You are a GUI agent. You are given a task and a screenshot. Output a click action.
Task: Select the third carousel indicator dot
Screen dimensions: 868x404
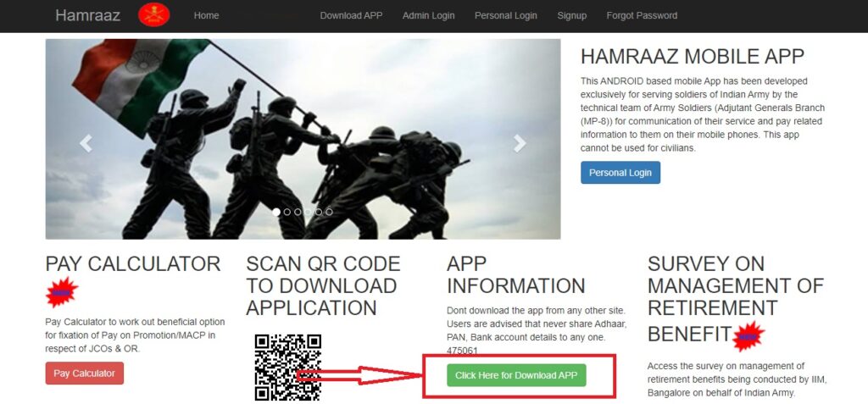tap(298, 212)
